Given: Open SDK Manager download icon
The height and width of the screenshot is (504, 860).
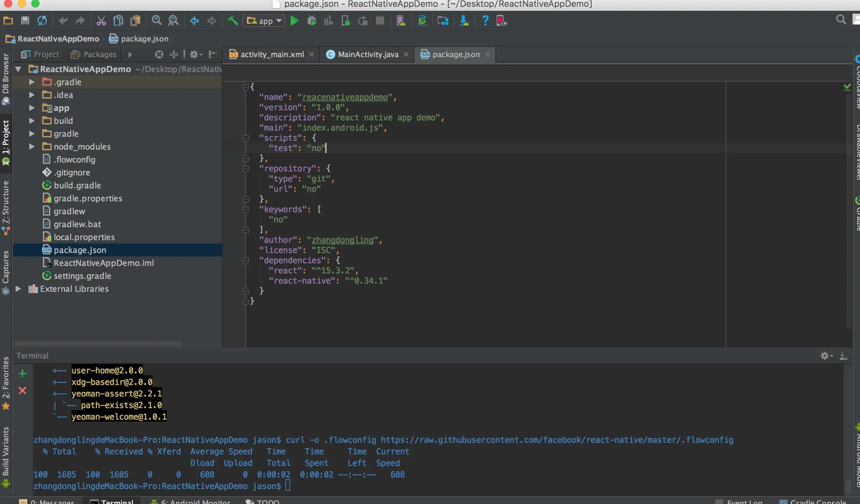Looking at the screenshot, I should click(x=464, y=20).
